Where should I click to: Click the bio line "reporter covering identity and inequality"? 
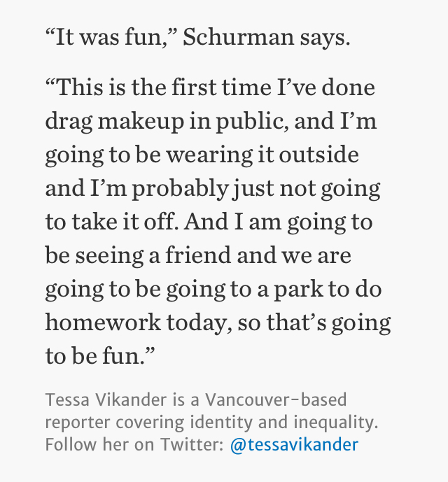tap(211, 423)
